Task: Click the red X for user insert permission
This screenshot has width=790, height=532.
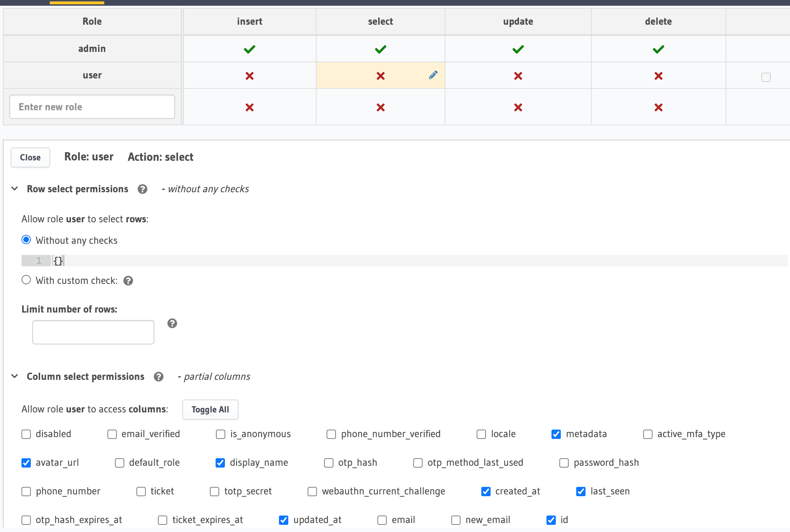Action: [x=249, y=76]
